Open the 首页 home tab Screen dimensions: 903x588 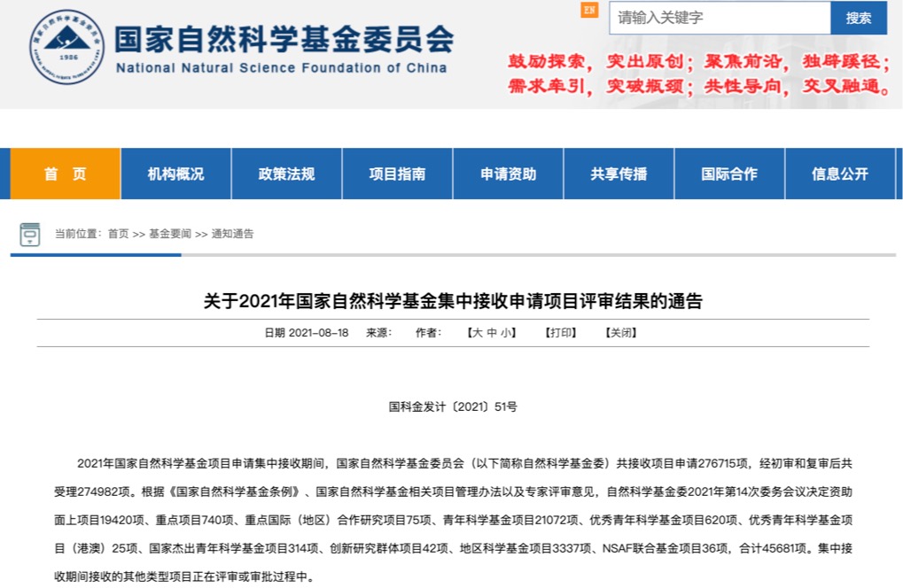pyautogui.click(x=66, y=174)
